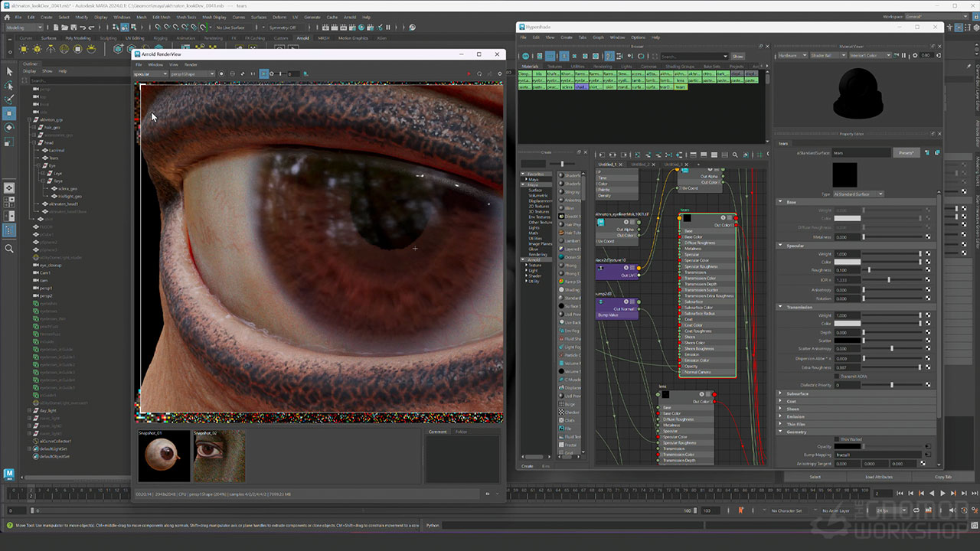Pause the Material Viewer rendering
Screen dimensions: 980x551
[903, 55]
